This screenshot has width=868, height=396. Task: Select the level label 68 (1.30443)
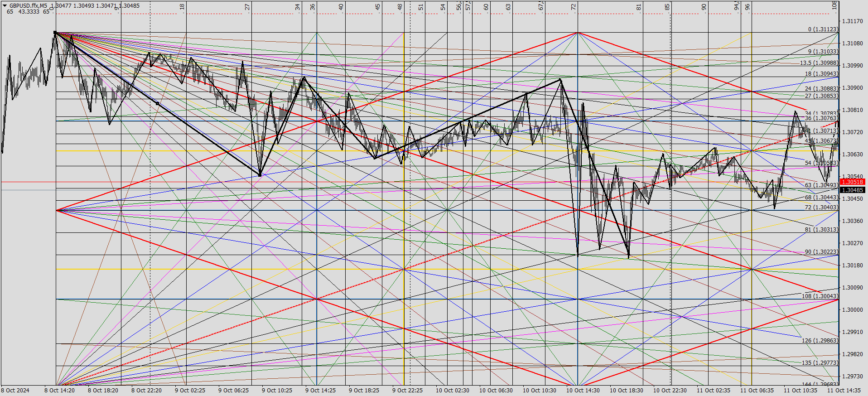pos(821,198)
